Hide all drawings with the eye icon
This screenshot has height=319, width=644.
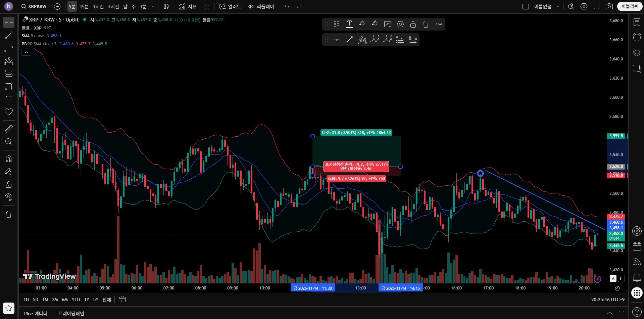click(x=9, y=197)
